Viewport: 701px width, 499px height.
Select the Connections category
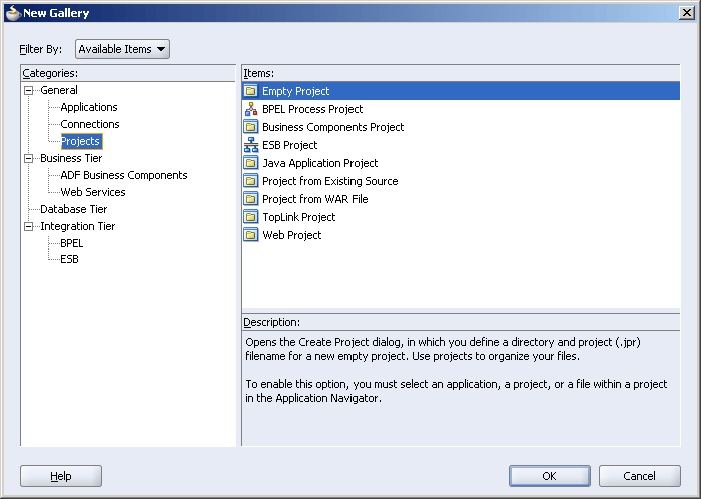coord(90,124)
